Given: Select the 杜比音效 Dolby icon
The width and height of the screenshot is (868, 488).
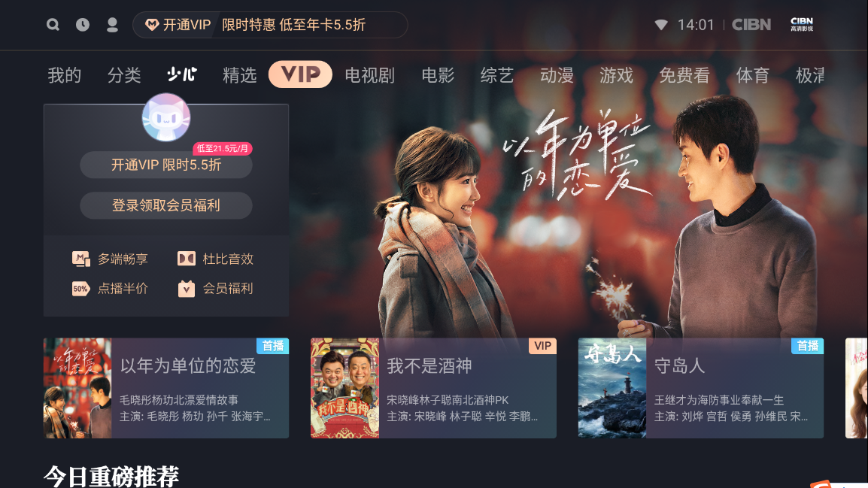Looking at the screenshot, I should point(186,259).
